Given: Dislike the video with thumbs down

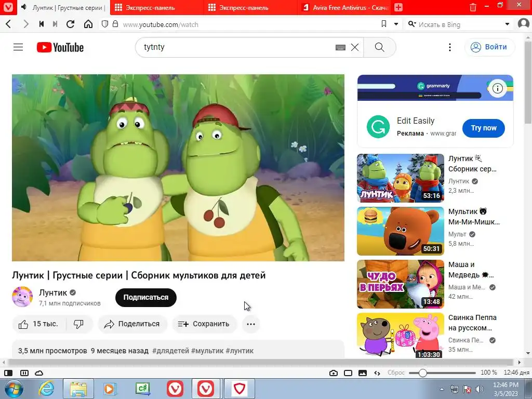Looking at the screenshot, I should pos(79,324).
